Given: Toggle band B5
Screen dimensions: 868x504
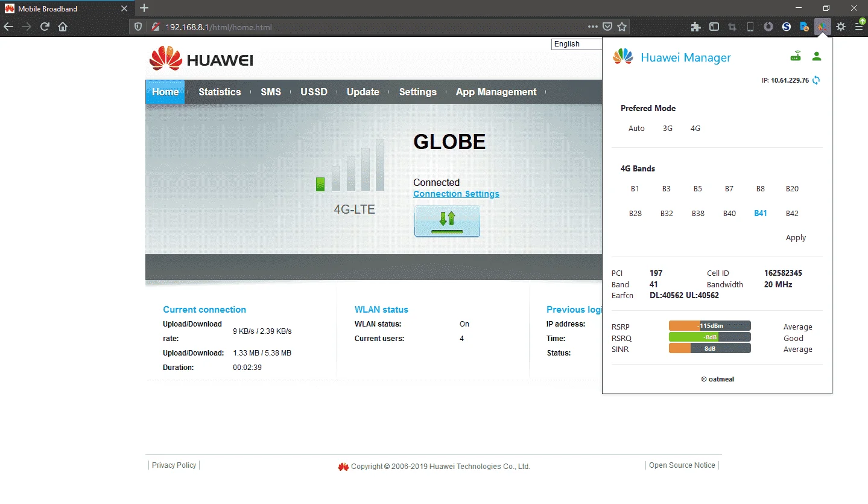Looking at the screenshot, I should coord(698,189).
